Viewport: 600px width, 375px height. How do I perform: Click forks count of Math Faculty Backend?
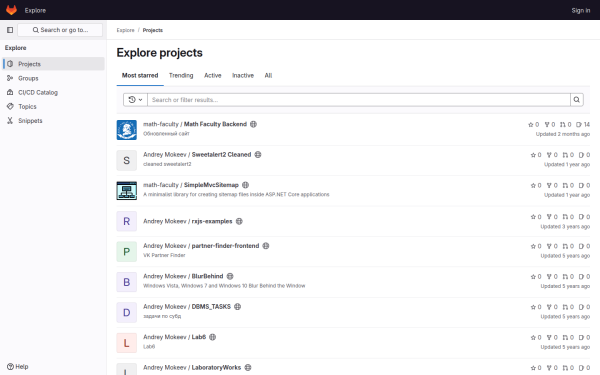(550, 125)
